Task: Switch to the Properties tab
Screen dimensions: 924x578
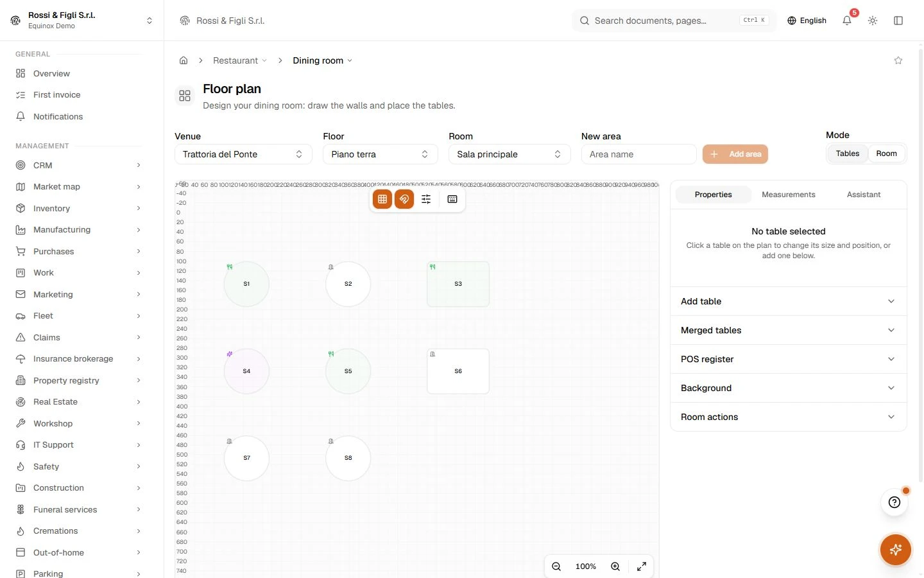Action: coord(713,195)
